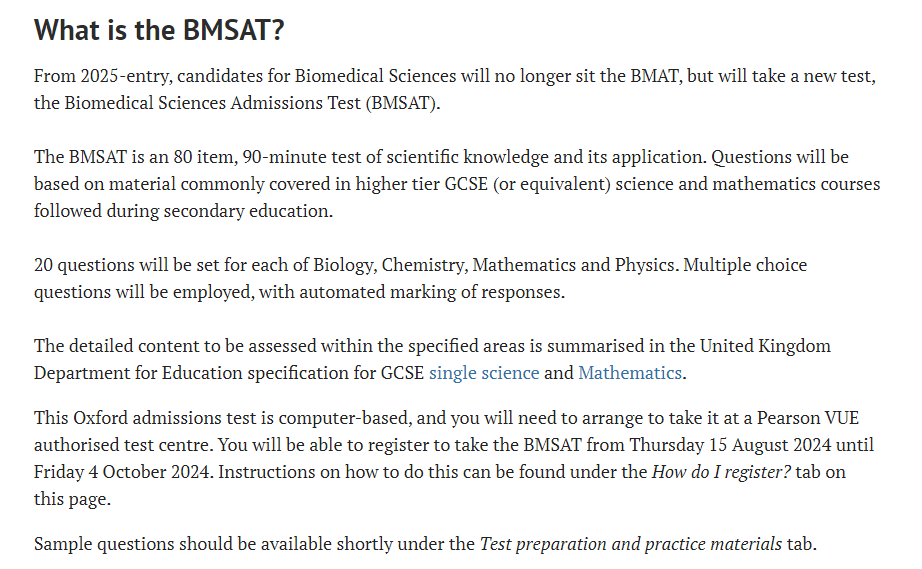Click the date 'Thursday 15 August 2024'
The image size is (922, 569).
(730, 445)
